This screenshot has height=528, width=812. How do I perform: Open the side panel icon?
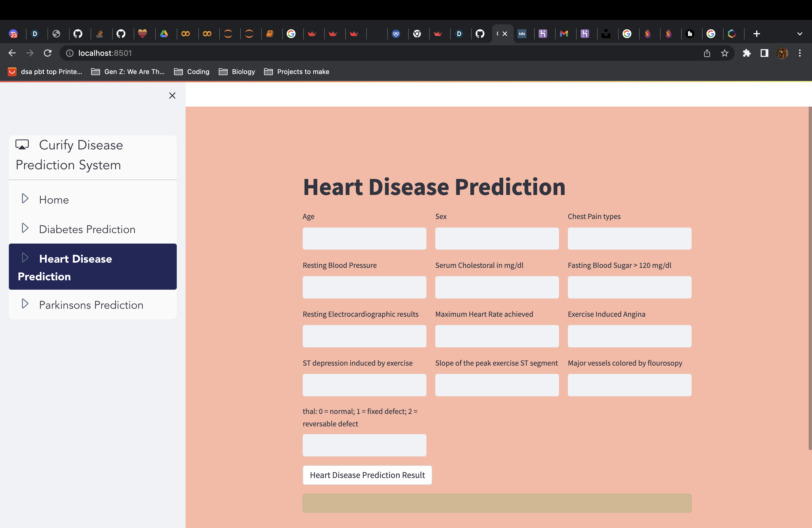[x=764, y=53]
